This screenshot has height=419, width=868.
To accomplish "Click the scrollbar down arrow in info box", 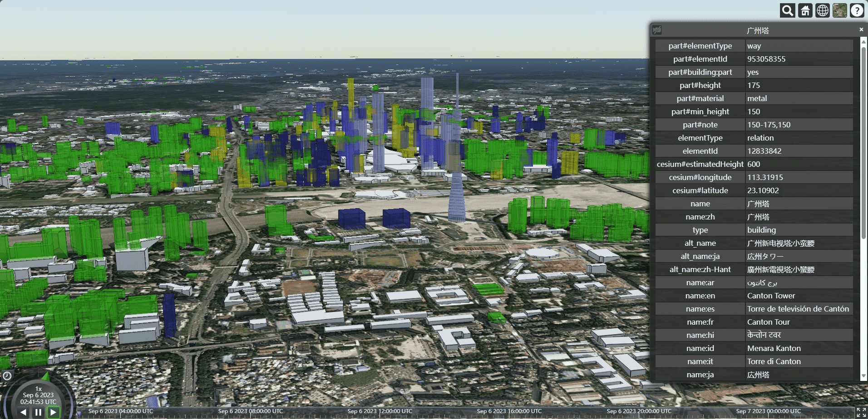I will (x=863, y=376).
